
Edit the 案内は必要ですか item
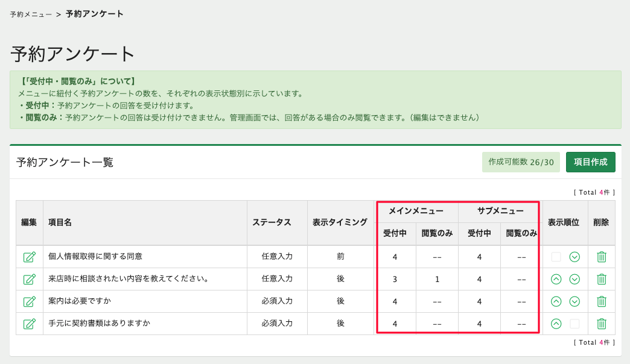(29, 301)
